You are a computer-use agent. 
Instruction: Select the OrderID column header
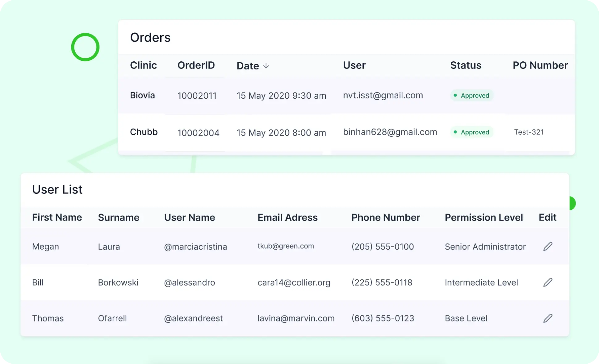click(x=196, y=65)
